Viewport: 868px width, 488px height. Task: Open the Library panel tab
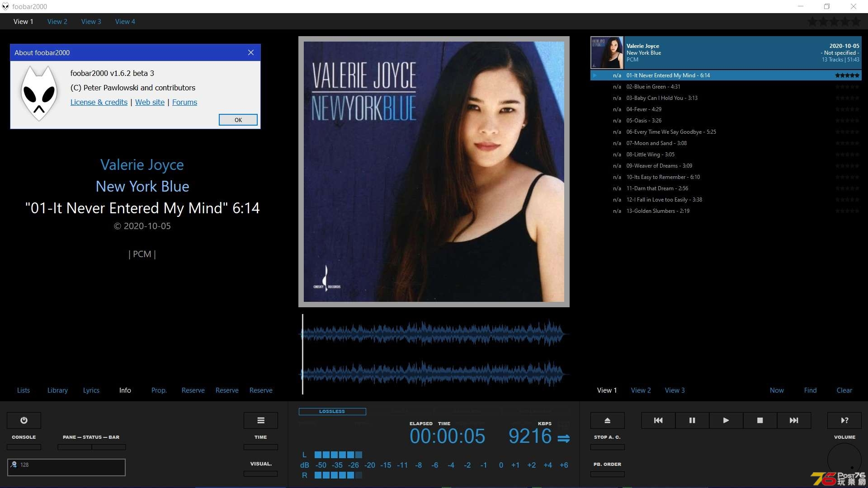[57, 390]
